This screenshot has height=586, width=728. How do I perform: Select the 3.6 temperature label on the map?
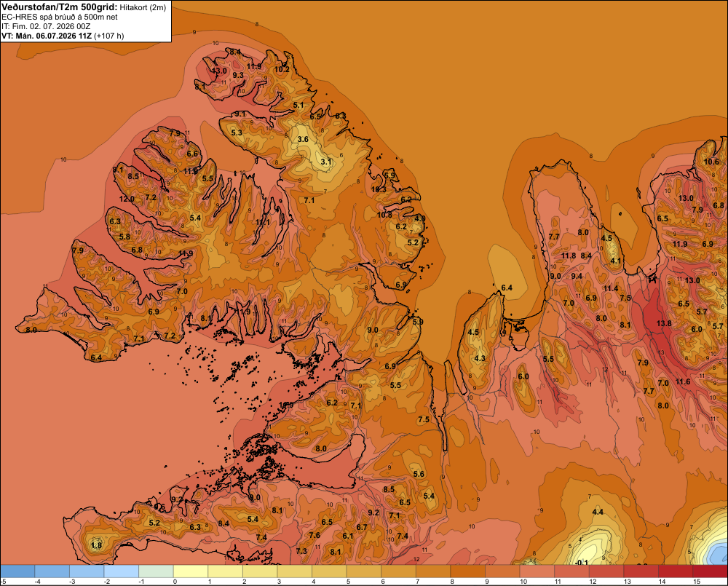[303, 139]
